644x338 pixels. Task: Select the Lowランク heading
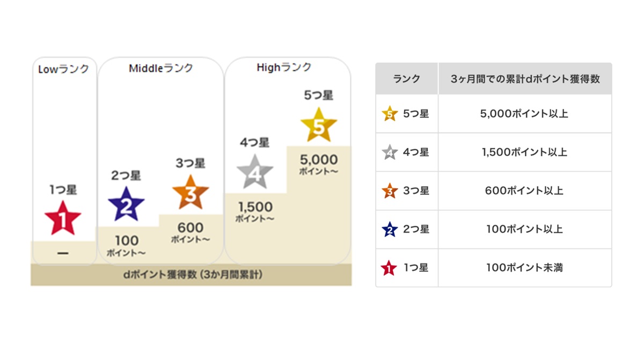click(x=63, y=69)
